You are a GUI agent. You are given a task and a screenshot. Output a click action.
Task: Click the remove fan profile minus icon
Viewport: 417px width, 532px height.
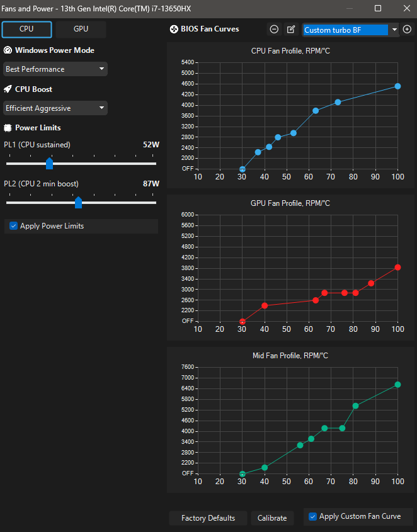point(274,30)
